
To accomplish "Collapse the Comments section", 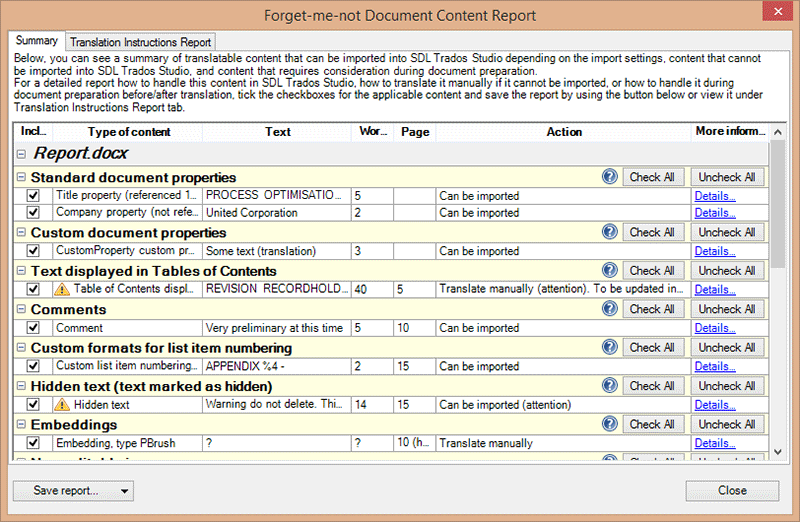I will click(x=21, y=309).
